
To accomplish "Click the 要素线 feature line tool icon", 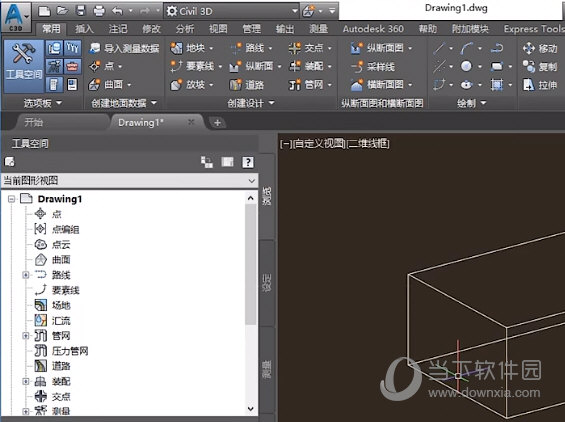I will [176, 66].
